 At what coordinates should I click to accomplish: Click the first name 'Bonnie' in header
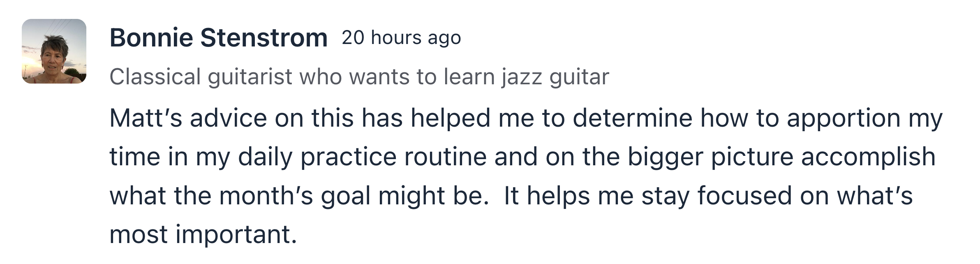(151, 38)
